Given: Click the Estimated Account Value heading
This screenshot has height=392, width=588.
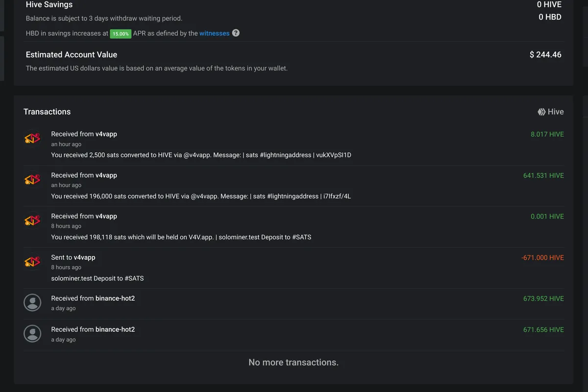Looking at the screenshot, I should coord(72,54).
